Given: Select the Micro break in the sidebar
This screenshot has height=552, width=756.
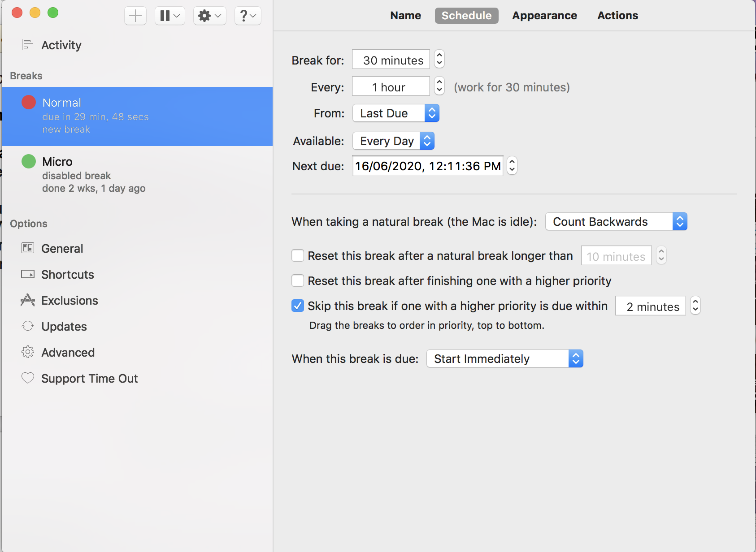Looking at the screenshot, I should [x=137, y=175].
